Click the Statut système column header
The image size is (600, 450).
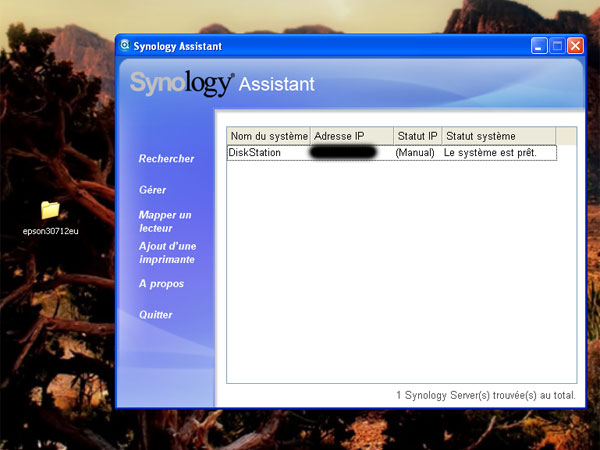pyautogui.click(x=499, y=136)
